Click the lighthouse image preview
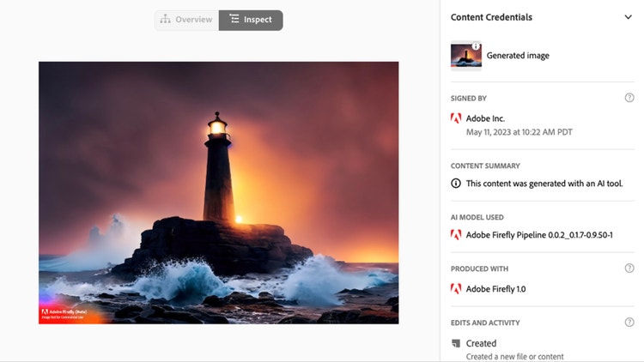The height and width of the screenshot is (362, 644). coord(218,193)
